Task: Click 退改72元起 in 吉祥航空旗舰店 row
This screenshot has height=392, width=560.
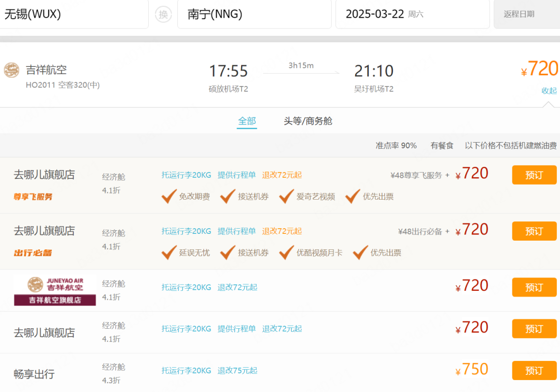Action: (237, 287)
